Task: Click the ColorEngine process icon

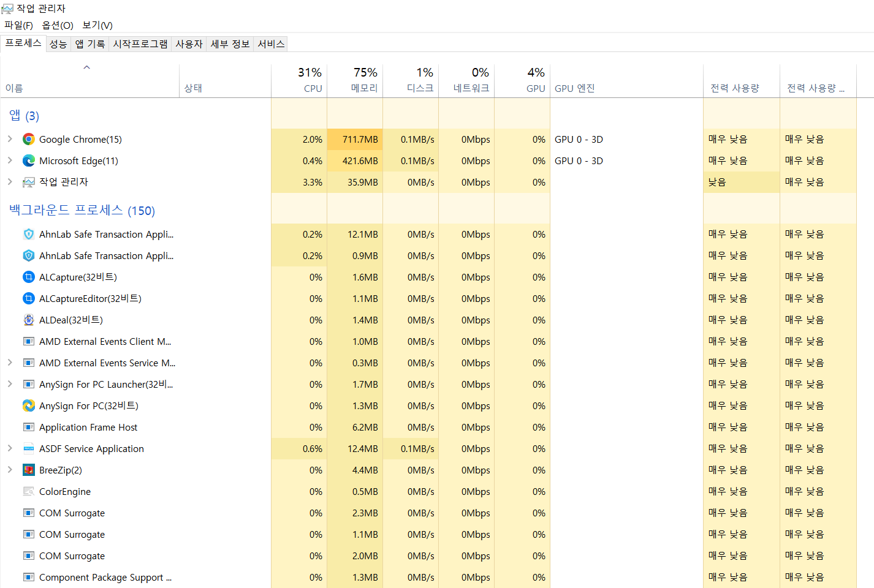Action: coord(29,491)
